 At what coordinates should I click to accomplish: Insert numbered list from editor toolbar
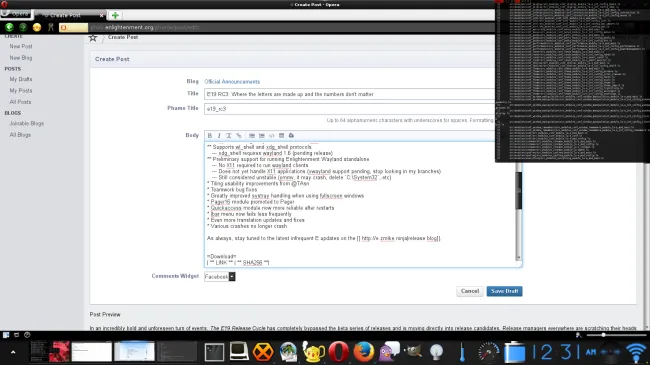click(x=262, y=136)
